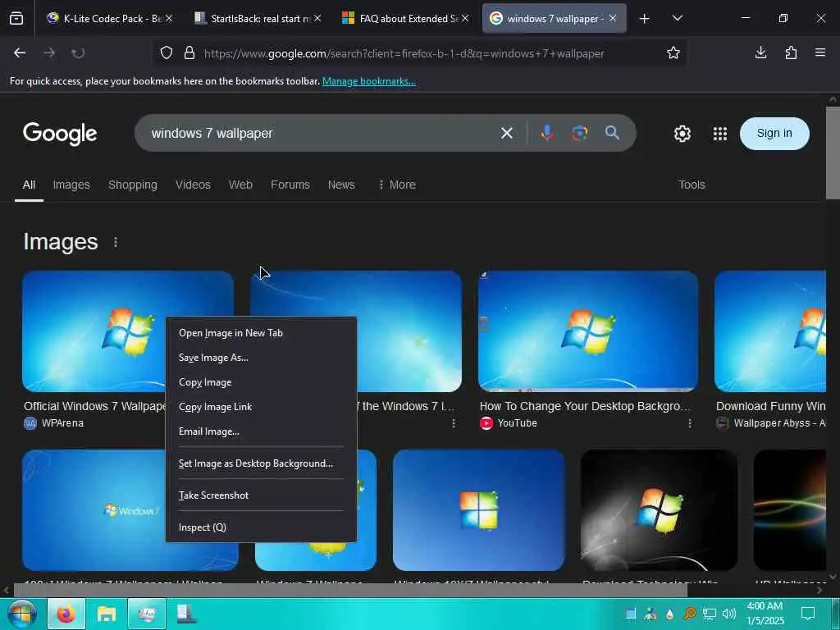Expand the list all tabs chevron
840x630 pixels.
[x=677, y=18]
